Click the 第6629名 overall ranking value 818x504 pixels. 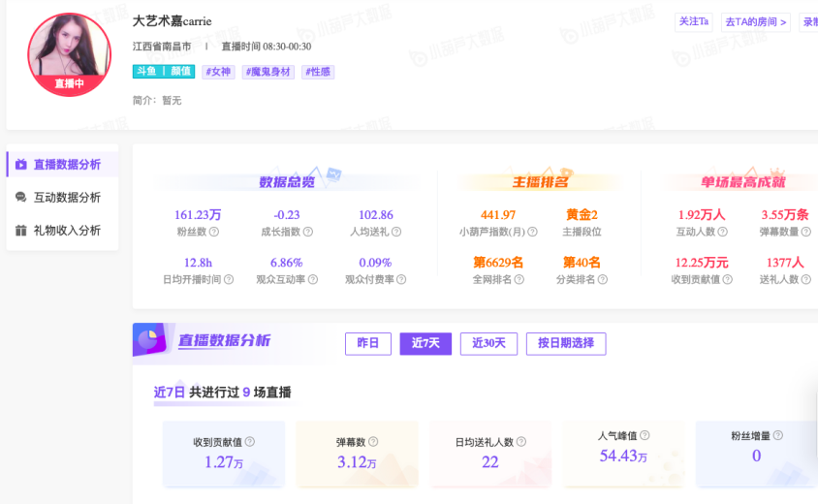click(498, 263)
